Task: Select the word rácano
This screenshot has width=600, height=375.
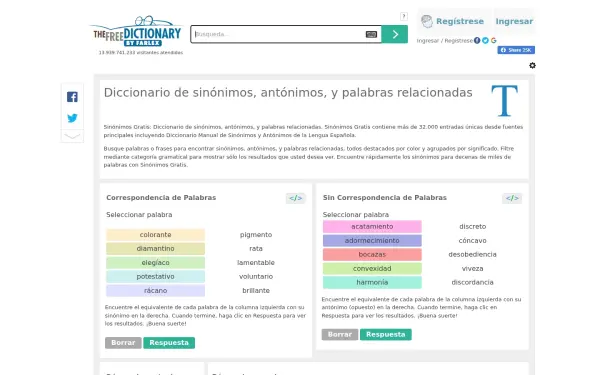Action: (x=155, y=290)
